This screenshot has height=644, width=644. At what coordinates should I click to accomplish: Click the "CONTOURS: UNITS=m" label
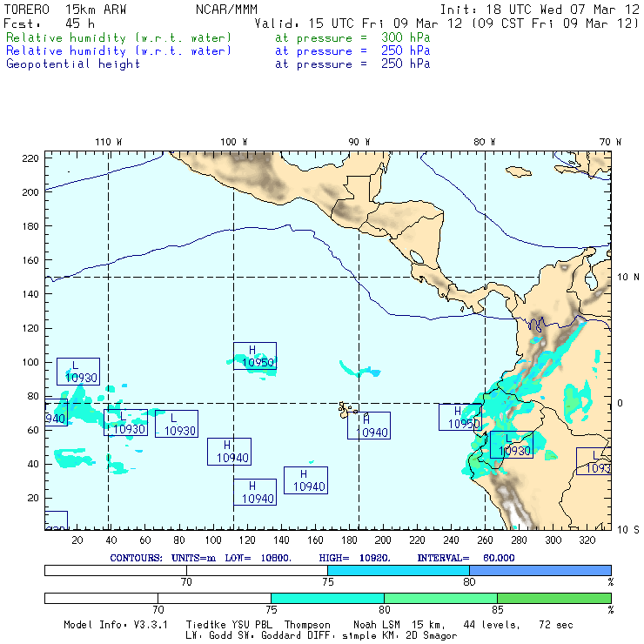[x=163, y=558]
